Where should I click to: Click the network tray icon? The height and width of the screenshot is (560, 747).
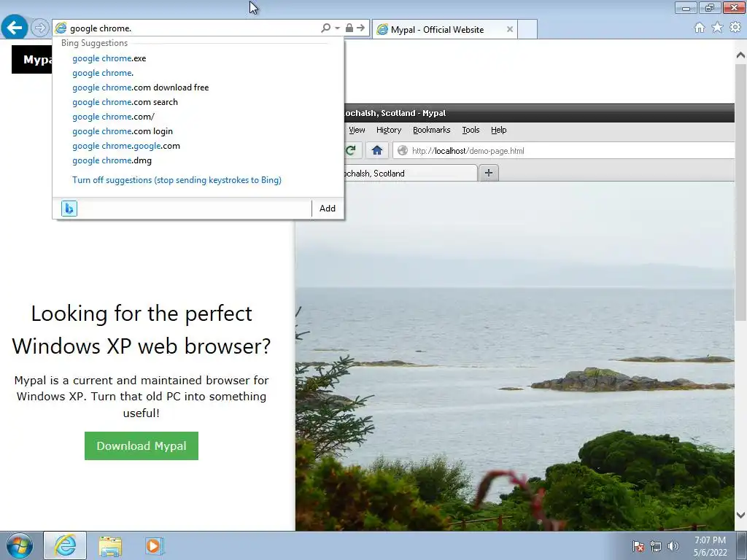point(656,546)
